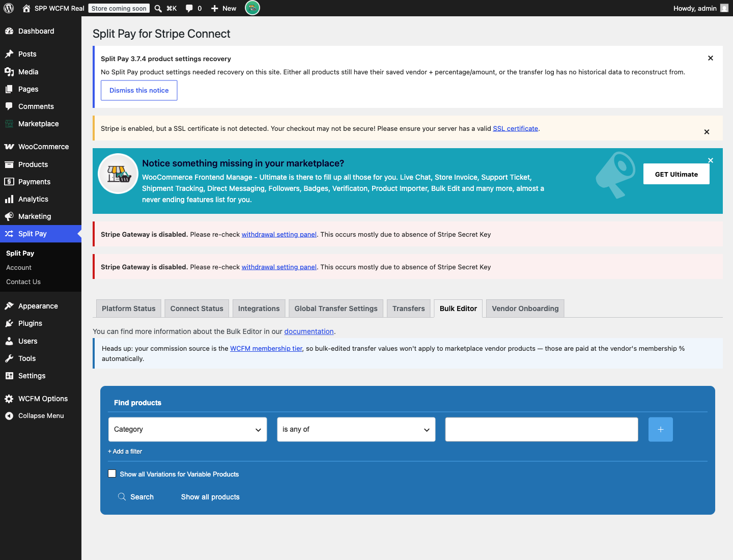Open first withdrawal setting panel link
Viewport: 733px width, 560px height.
click(x=279, y=235)
